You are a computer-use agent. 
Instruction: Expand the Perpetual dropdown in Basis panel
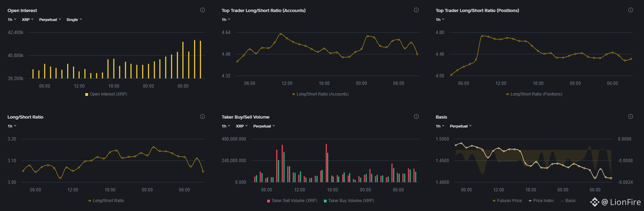pos(461,126)
